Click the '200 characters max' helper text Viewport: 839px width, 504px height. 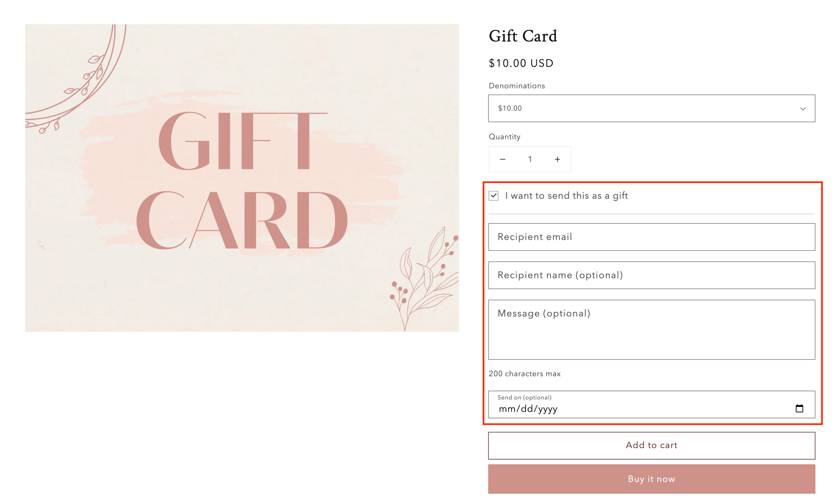pos(524,374)
